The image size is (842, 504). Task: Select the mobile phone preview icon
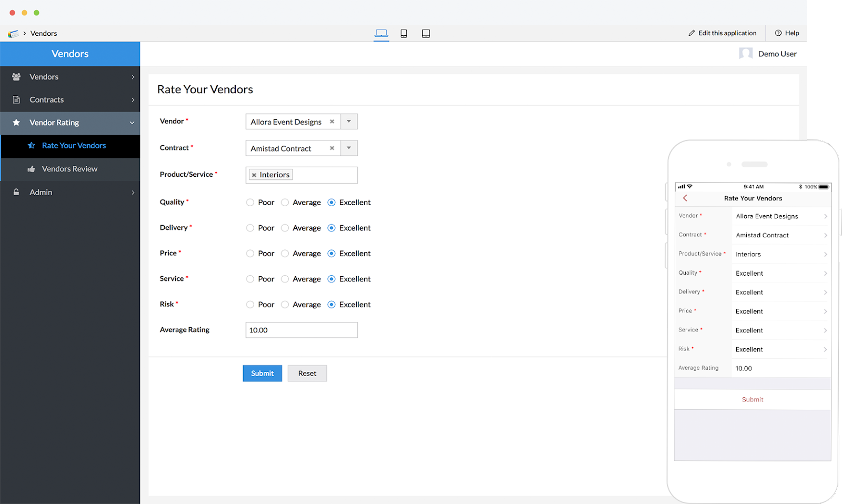[x=404, y=33]
